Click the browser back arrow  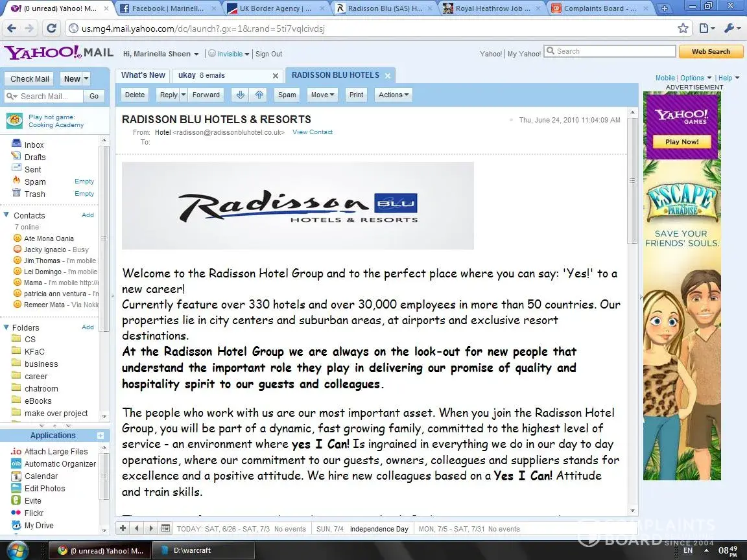(12, 29)
